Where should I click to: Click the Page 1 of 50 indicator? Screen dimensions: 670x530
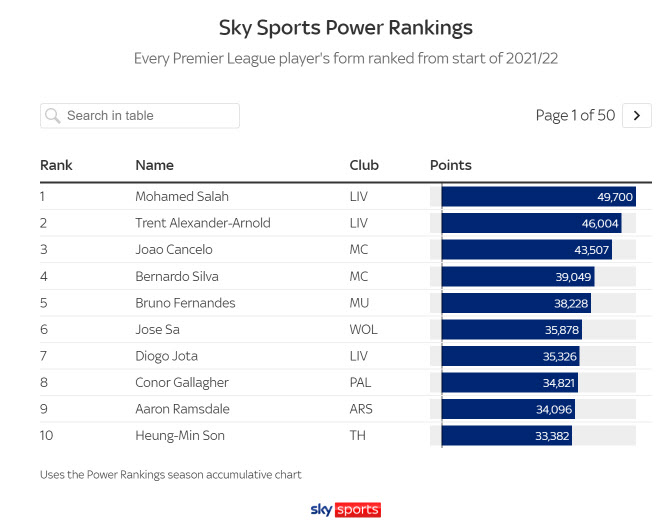pyautogui.click(x=575, y=116)
